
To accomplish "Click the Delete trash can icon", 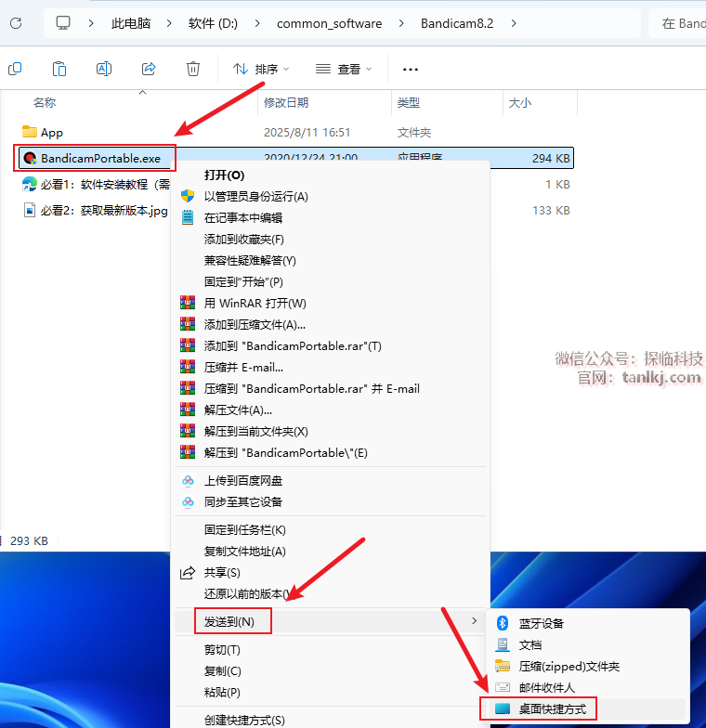I will [x=193, y=69].
